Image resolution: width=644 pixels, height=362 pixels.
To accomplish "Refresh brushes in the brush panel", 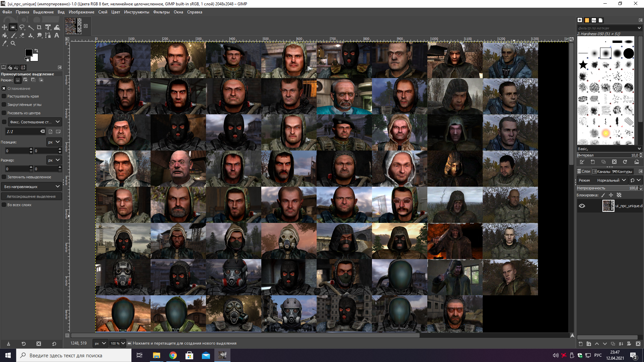I will coord(625,162).
